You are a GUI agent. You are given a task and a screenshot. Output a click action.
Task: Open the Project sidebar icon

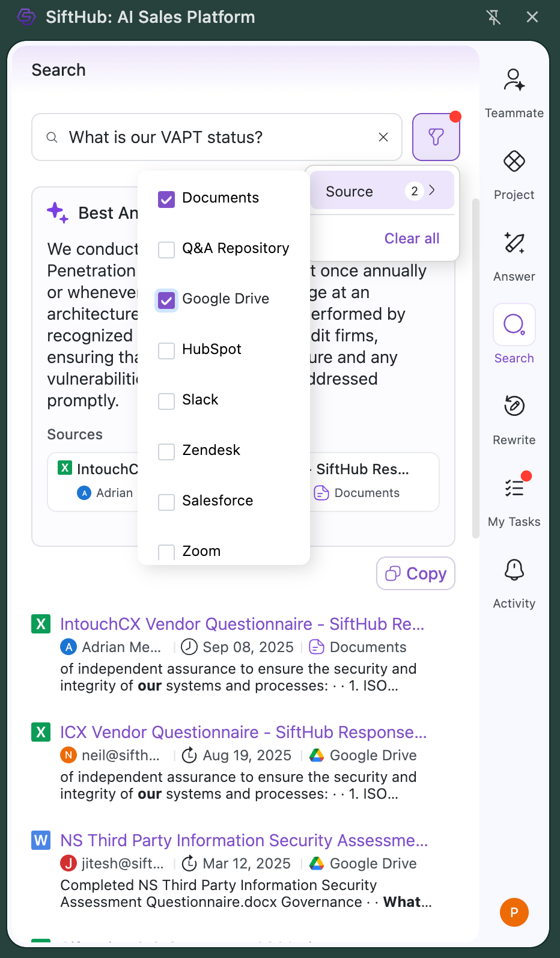(514, 162)
